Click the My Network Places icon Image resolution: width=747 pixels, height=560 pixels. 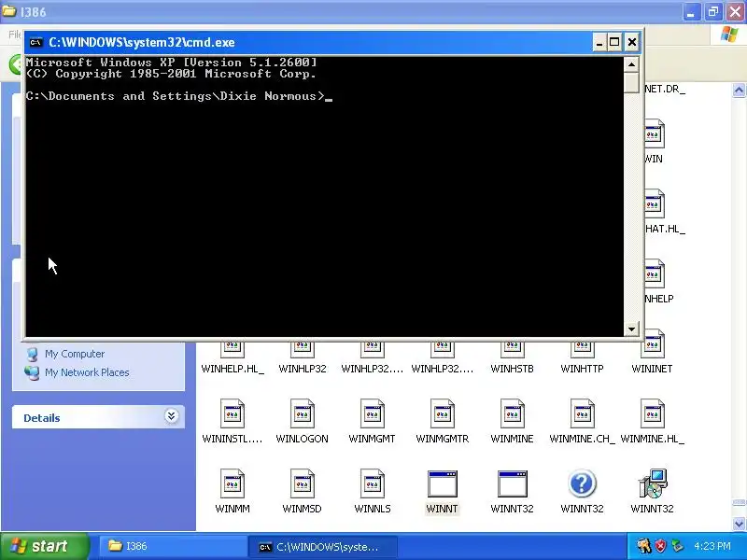[32, 372]
